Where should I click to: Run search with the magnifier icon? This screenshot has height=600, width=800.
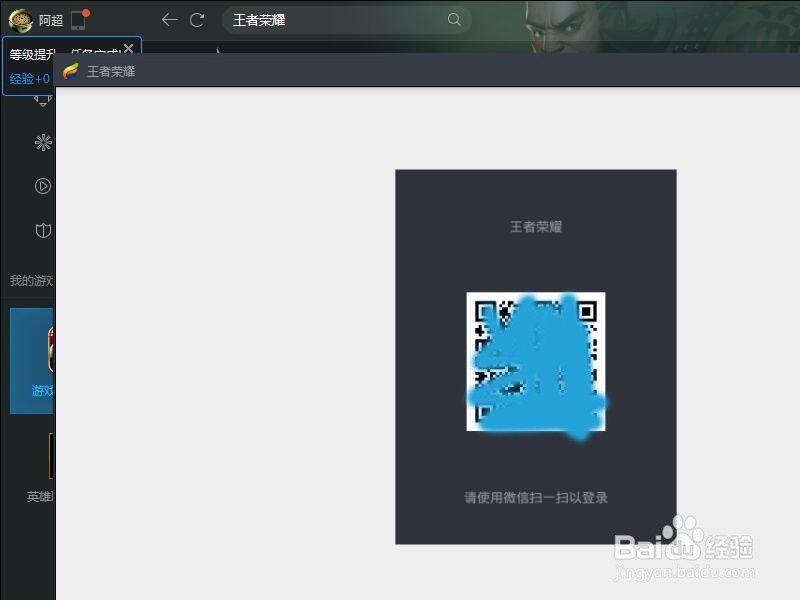click(454, 20)
